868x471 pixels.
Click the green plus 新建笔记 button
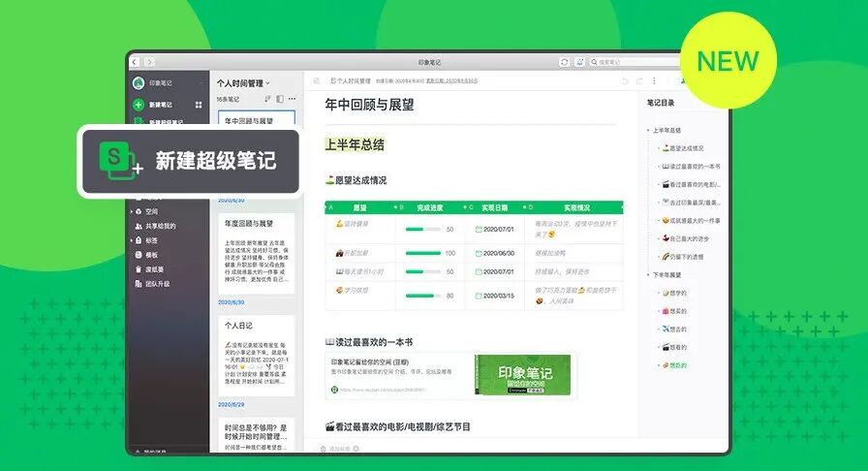click(139, 104)
